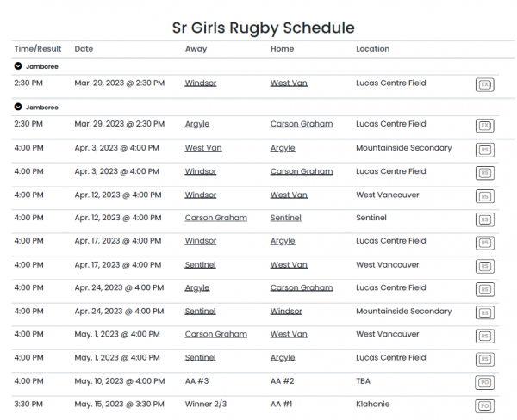Screen dimensions: 517x420
Task: Click the PO badge for the AA #3 game
Action: [484, 382]
